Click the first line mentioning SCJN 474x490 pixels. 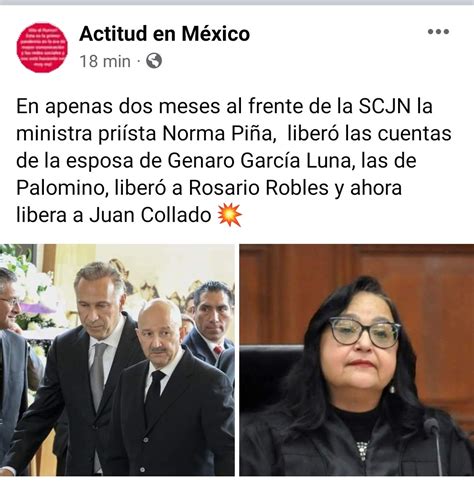coord(224,106)
